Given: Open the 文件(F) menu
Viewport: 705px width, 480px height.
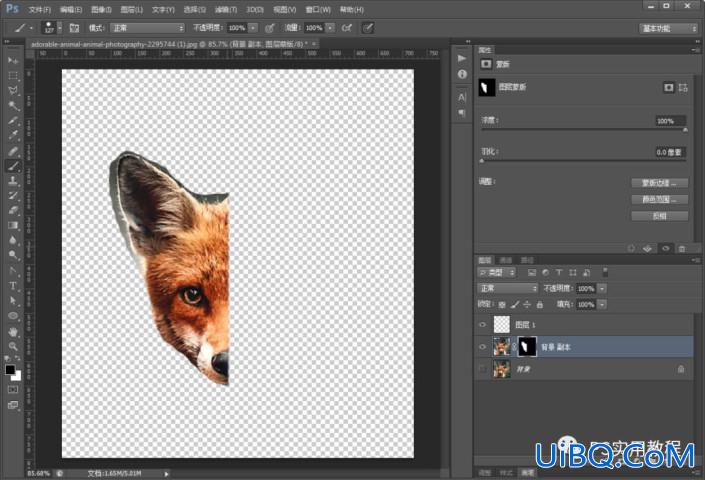Looking at the screenshot, I should pyautogui.click(x=40, y=9).
